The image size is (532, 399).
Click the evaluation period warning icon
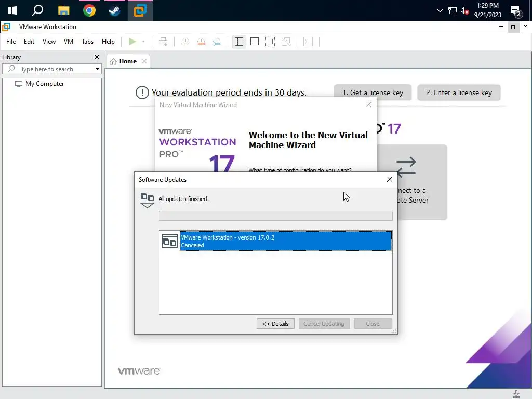[142, 92]
